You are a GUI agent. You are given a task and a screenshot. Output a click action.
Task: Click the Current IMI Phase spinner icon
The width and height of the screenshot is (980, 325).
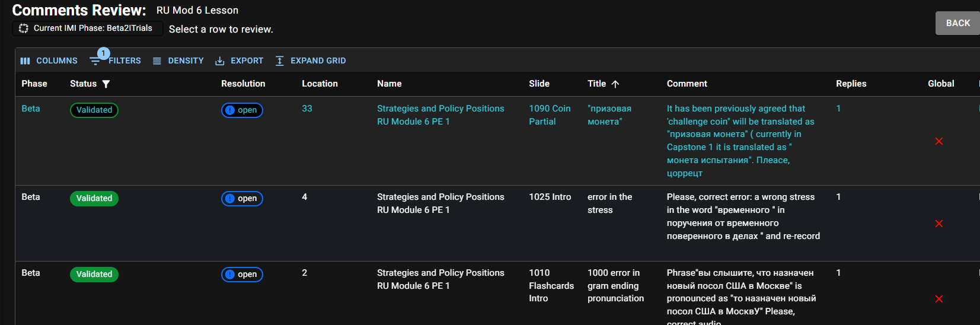(x=24, y=28)
